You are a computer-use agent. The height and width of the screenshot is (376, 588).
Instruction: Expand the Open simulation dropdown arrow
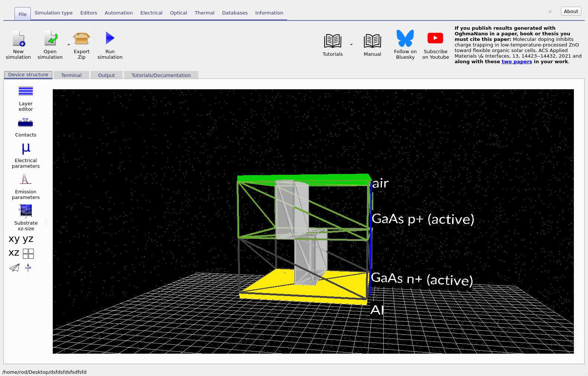(x=69, y=45)
